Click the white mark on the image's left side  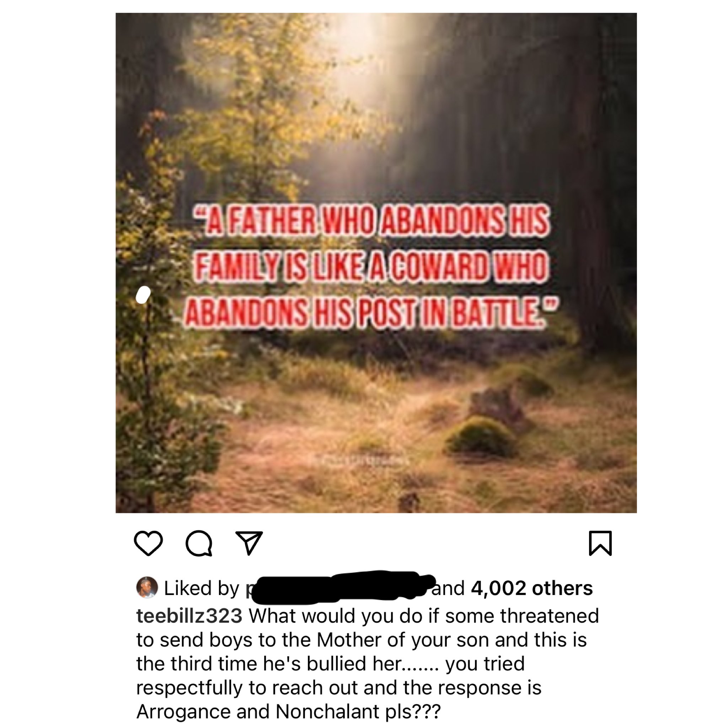[x=143, y=295]
